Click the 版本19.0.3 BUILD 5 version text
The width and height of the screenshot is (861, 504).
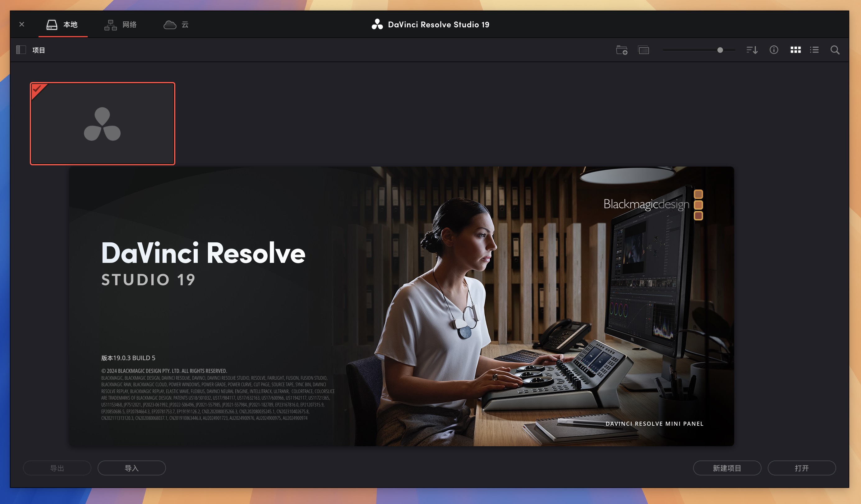pyautogui.click(x=128, y=358)
